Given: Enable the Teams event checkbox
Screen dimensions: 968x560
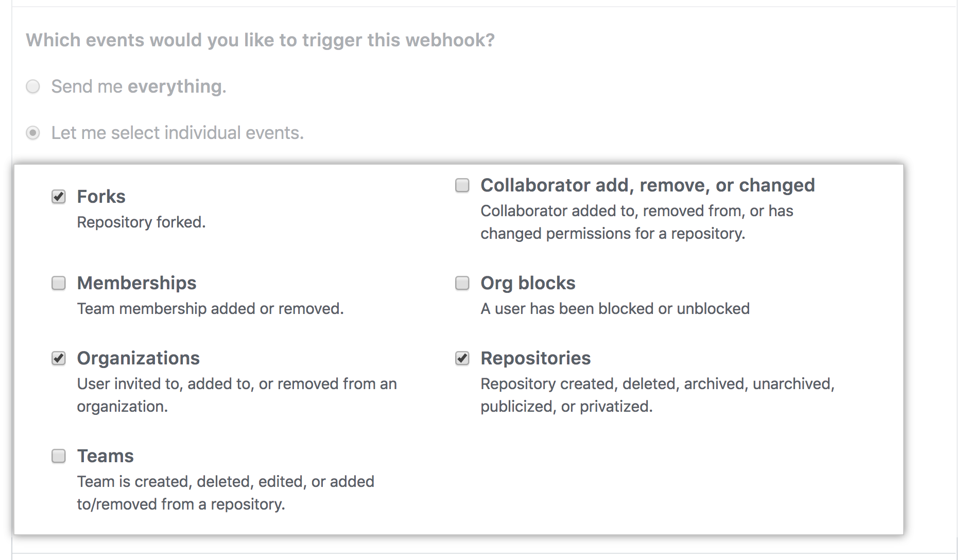Looking at the screenshot, I should tap(59, 456).
